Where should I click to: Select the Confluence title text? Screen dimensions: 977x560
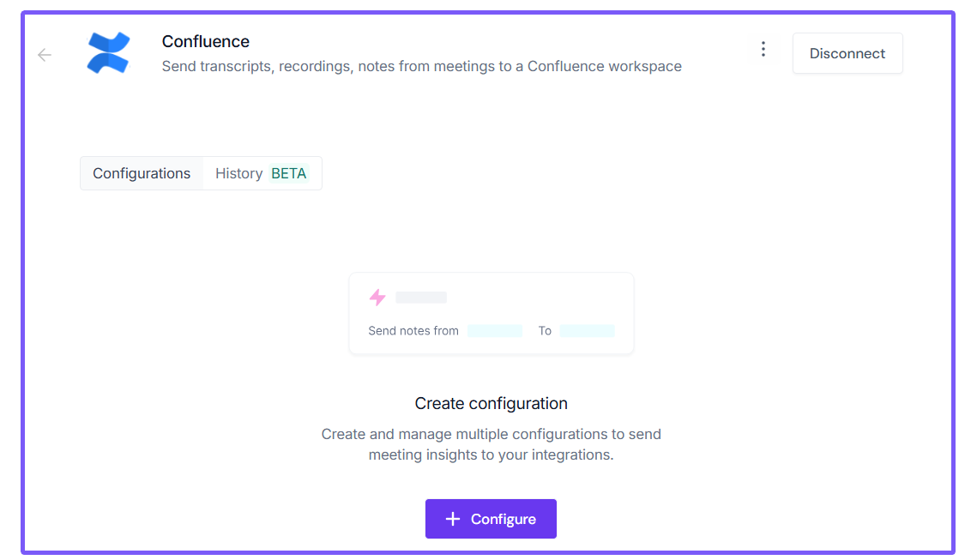[206, 41]
